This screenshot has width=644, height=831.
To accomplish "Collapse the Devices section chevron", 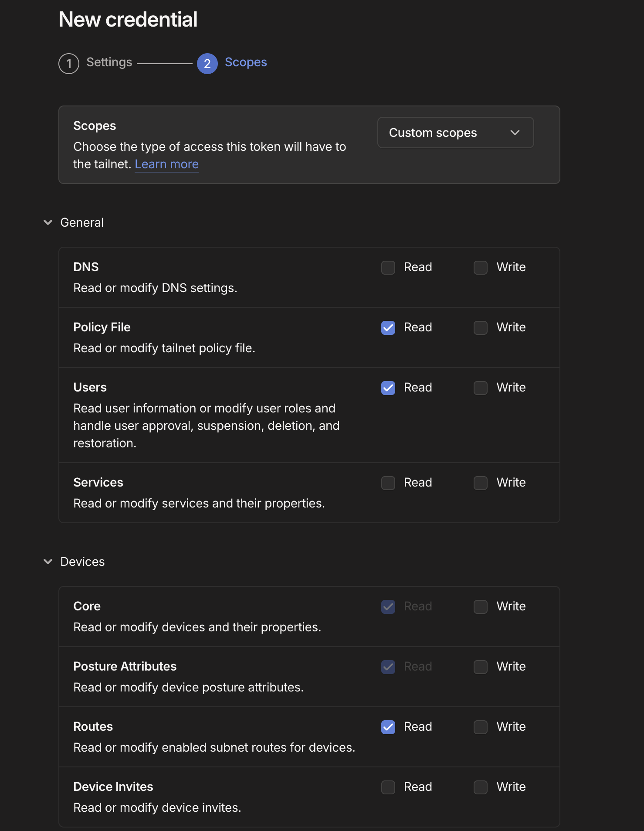I will (x=48, y=562).
